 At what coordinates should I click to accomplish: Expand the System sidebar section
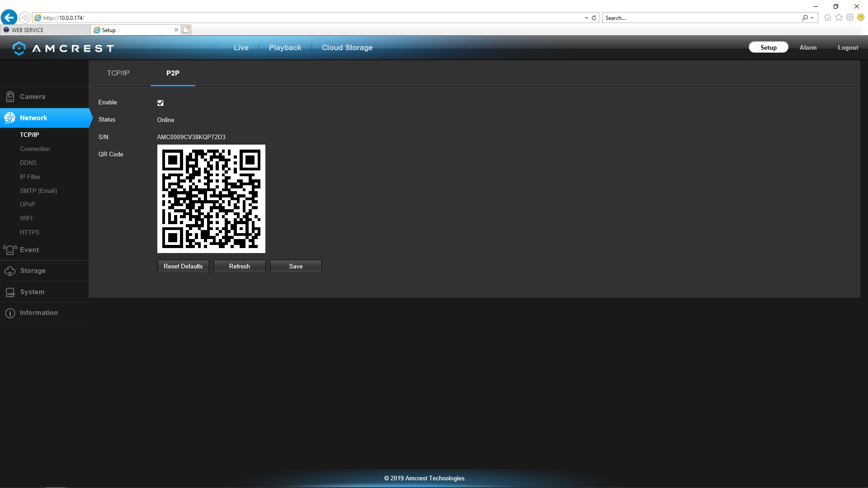pyautogui.click(x=44, y=292)
